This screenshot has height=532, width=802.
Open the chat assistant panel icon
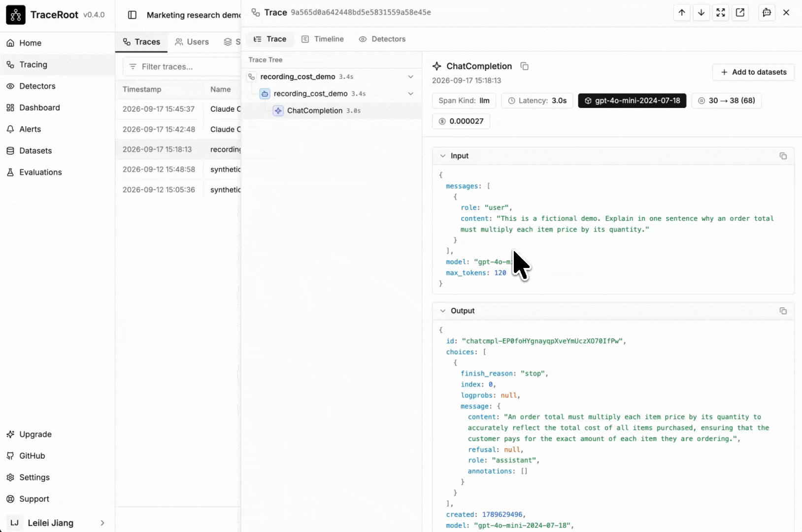[767, 13]
